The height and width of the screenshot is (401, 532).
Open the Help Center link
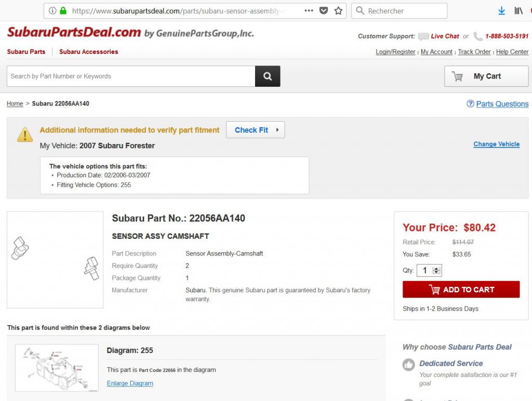(x=512, y=52)
